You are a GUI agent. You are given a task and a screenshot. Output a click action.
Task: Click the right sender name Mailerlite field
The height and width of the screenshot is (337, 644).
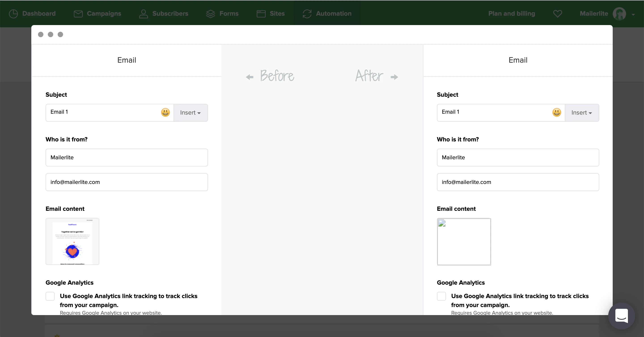click(x=518, y=158)
